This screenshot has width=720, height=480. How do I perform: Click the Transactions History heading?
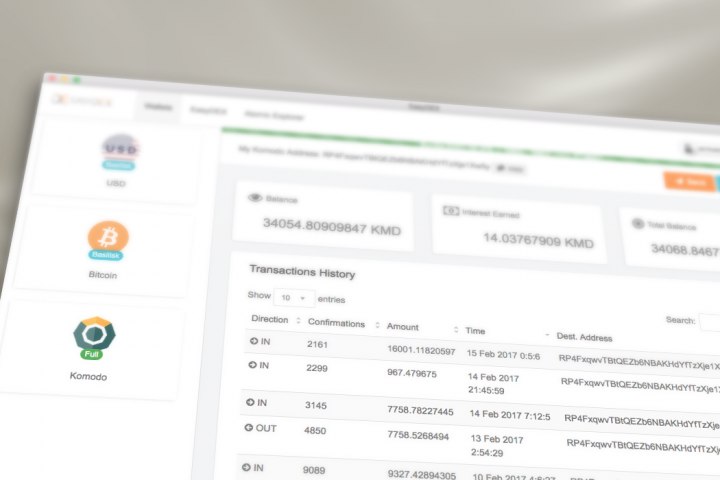[302, 271]
